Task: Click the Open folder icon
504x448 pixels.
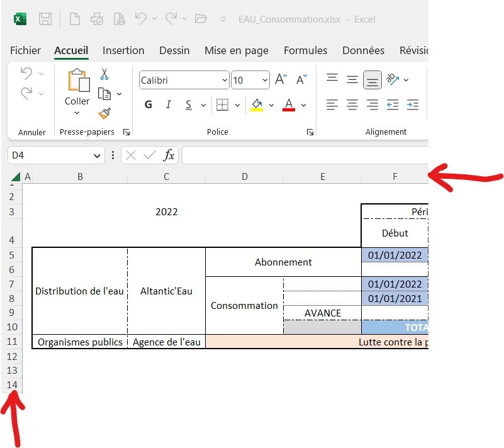Action: tap(201, 19)
